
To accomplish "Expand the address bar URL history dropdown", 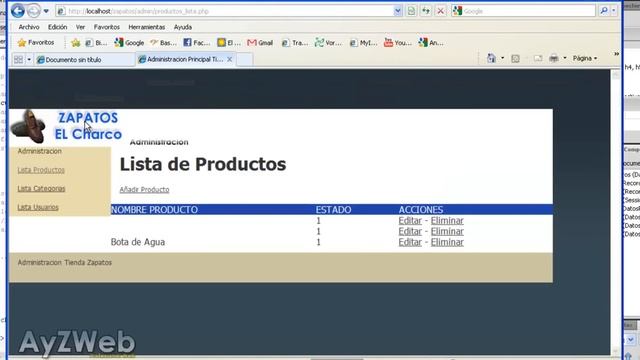I will [x=398, y=11].
